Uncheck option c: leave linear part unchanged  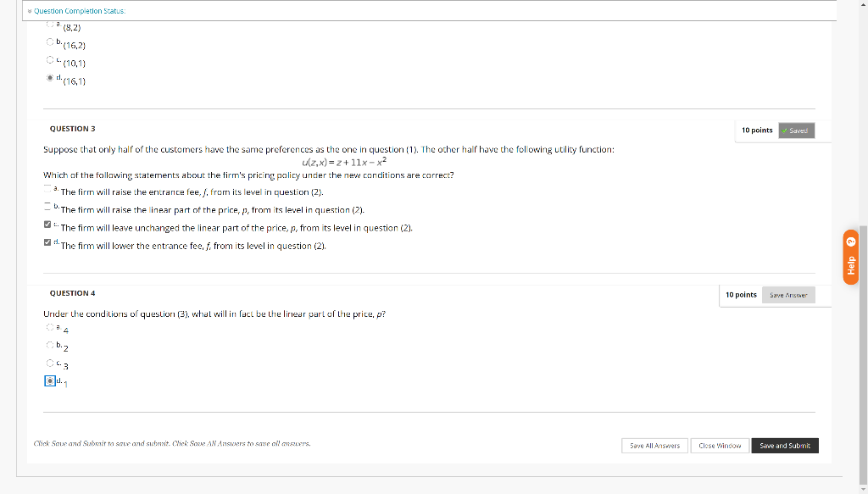47,224
